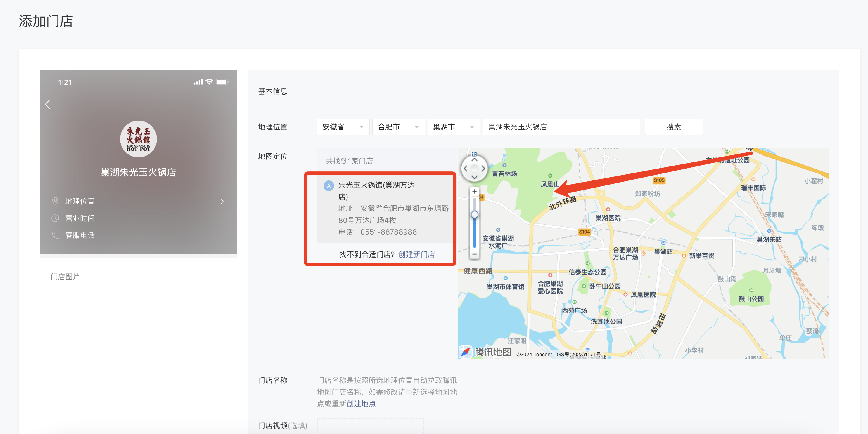Click the 卧牛山公园 marker
Screen dimensions: 868x434
(x=584, y=286)
